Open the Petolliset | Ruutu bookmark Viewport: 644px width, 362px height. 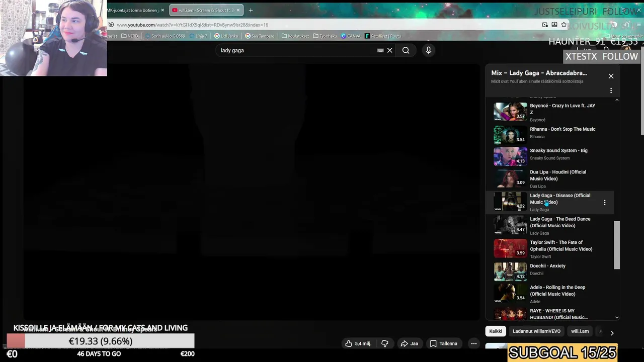(383, 36)
